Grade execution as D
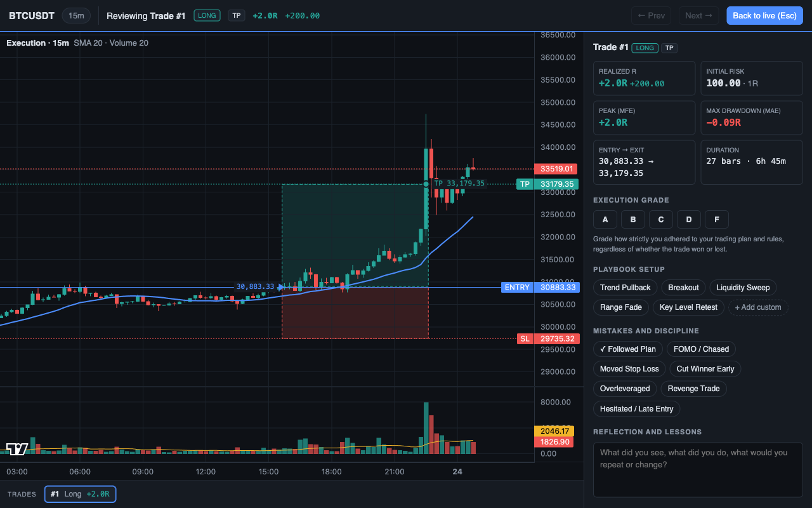Viewport: 812px width, 508px height. (x=689, y=220)
